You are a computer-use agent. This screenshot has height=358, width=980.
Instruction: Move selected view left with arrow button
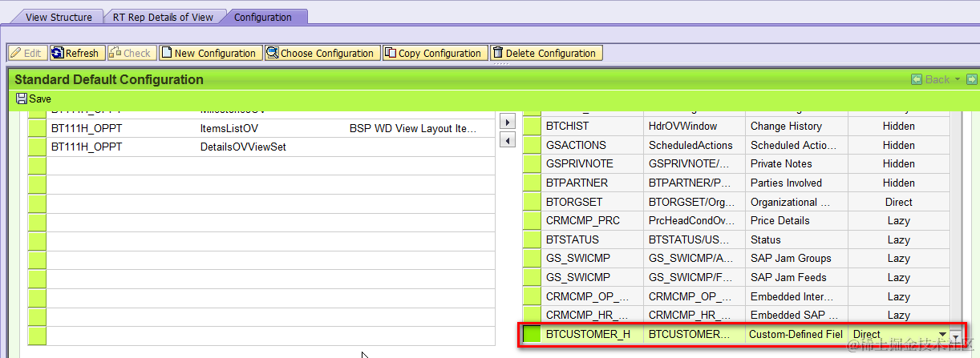506,141
